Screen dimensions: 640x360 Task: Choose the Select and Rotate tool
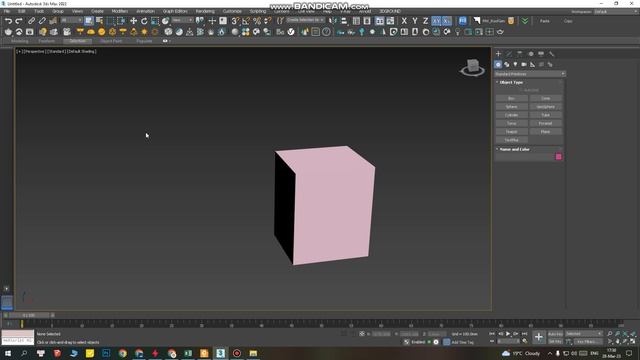pyautogui.click(x=144, y=21)
